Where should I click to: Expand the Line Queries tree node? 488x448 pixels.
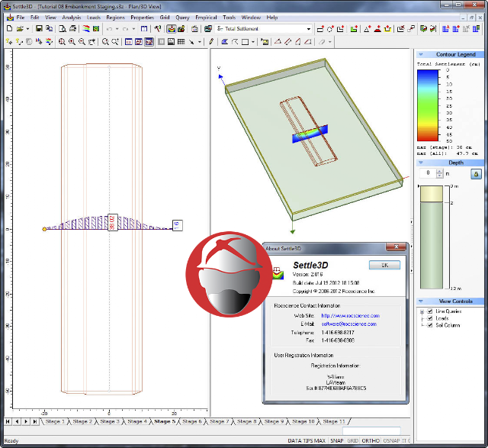point(422,311)
